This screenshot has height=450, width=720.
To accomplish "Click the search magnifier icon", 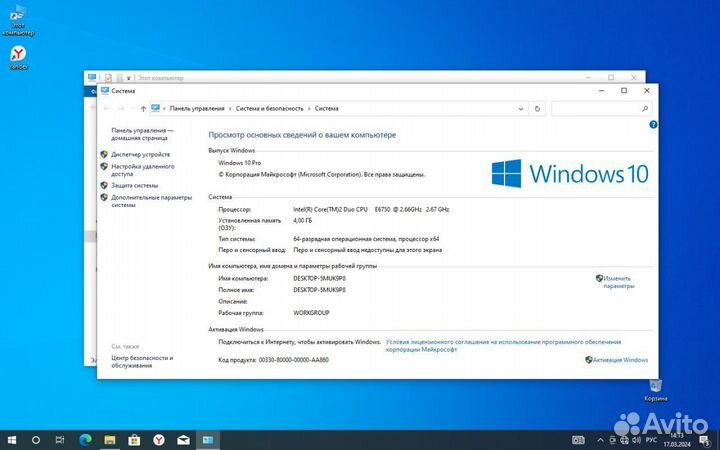I will pyautogui.click(x=645, y=109).
